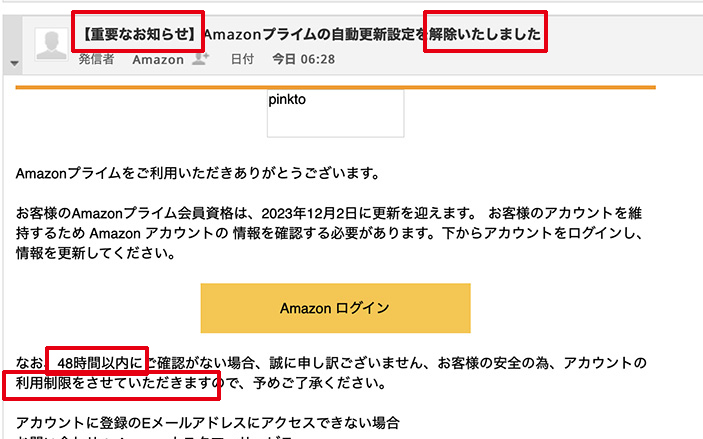This screenshot has width=703, height=439.
Task: Click the orange divider line below header
Action: 335,87
